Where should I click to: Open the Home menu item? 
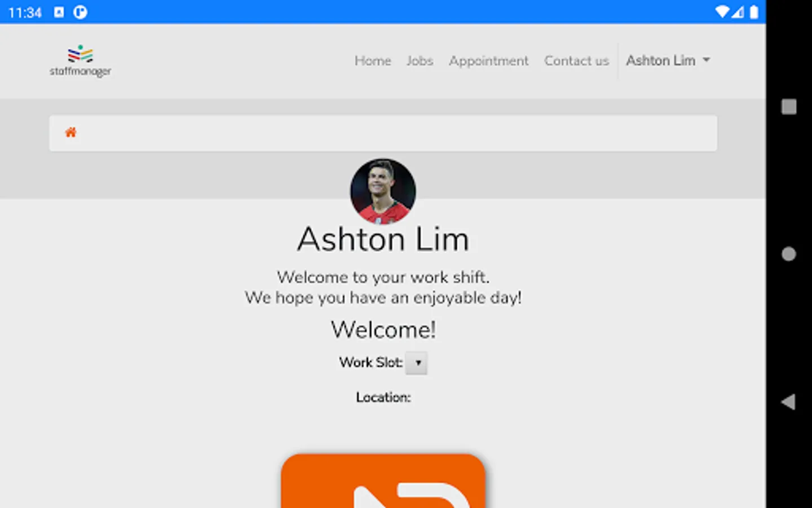pos(373,60)
